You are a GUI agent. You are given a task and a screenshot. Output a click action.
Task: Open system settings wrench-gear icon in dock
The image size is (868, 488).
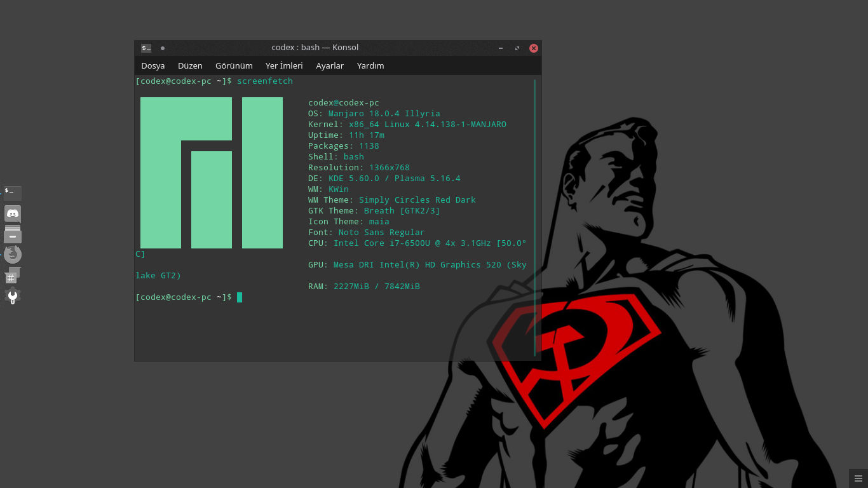(12, 295)
